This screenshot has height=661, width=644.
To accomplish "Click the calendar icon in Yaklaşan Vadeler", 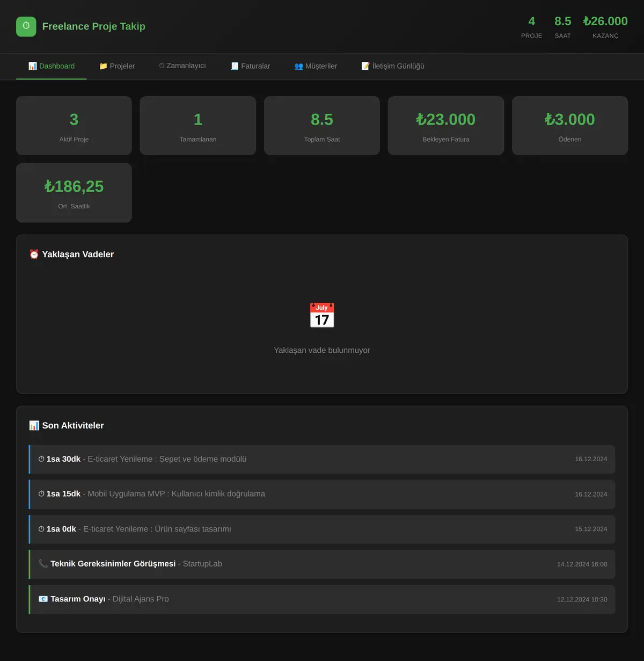I will [x=322, y=315].
